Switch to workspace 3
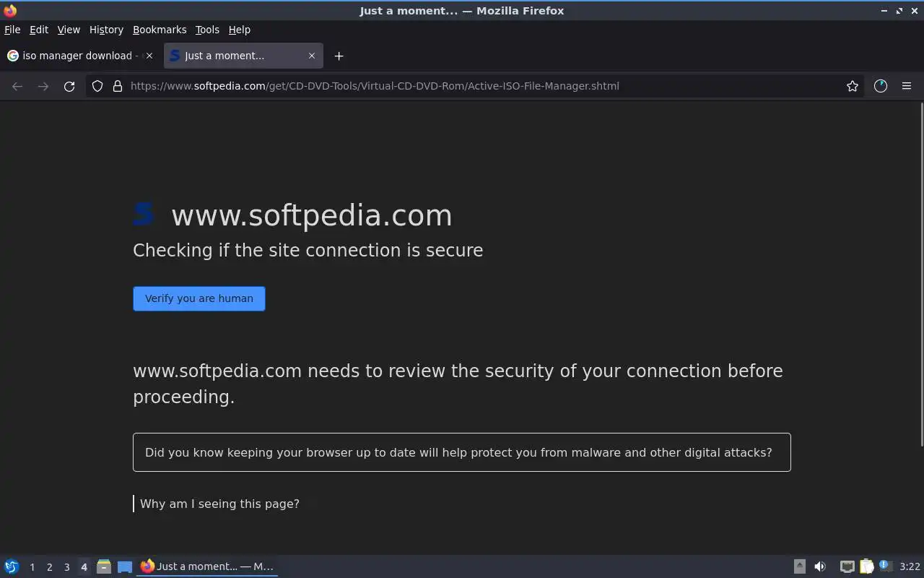 point(66,567)
